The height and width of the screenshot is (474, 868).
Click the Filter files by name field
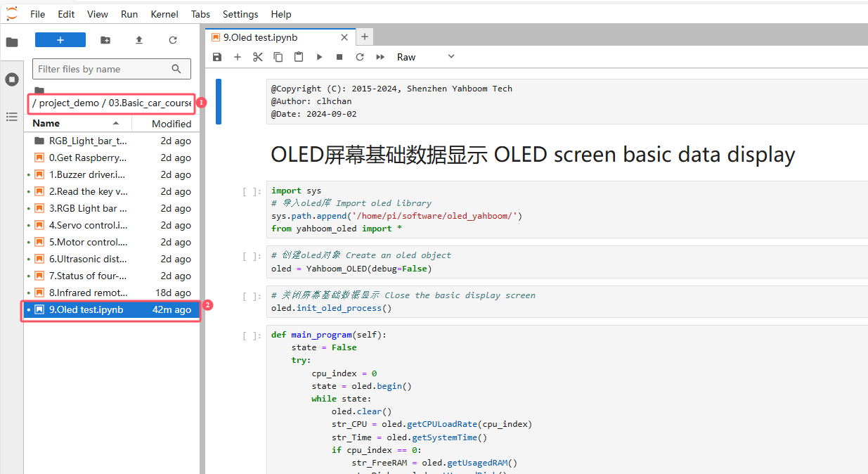[x=112, y=69]
